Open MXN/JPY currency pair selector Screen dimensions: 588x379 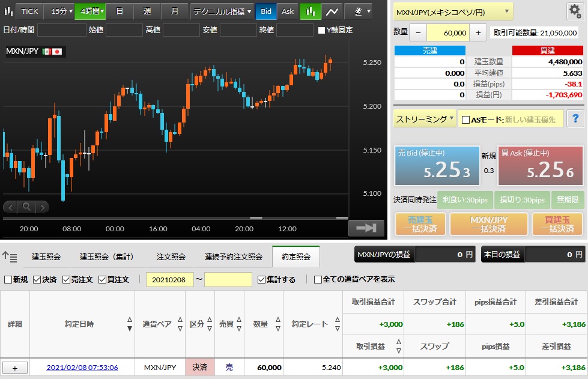coord(453,12)
